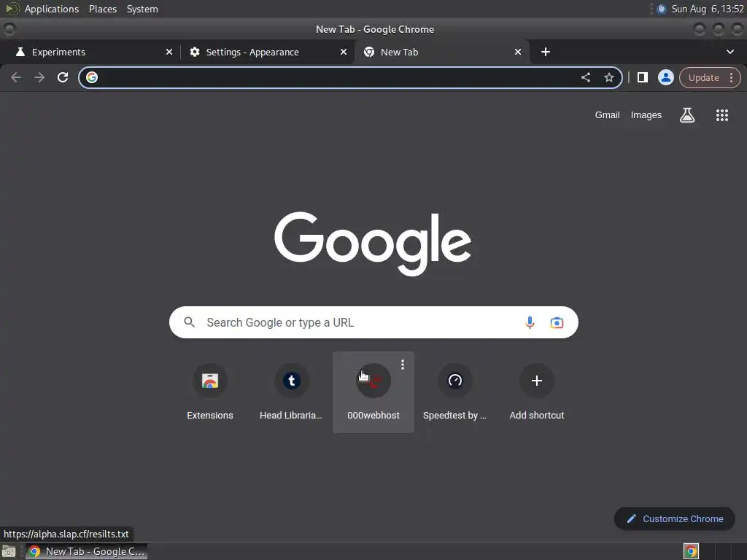
Task: Go forward with the forward arrow
Action: pos(39,77)
